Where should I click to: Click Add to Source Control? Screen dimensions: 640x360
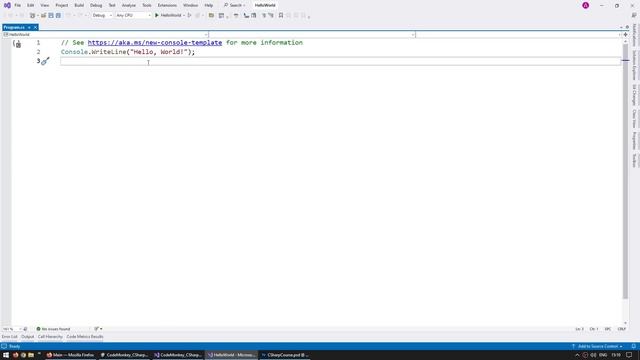click(598, 346)
